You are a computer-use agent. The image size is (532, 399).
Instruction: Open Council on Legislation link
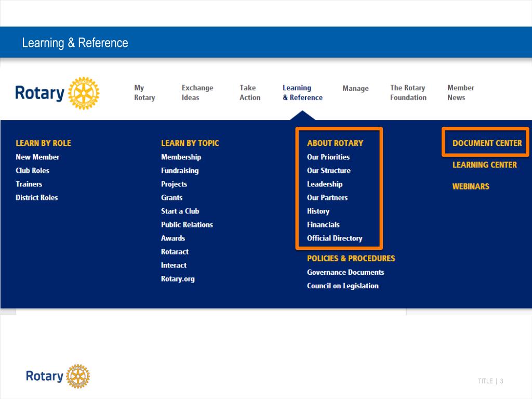click(343, 286)
